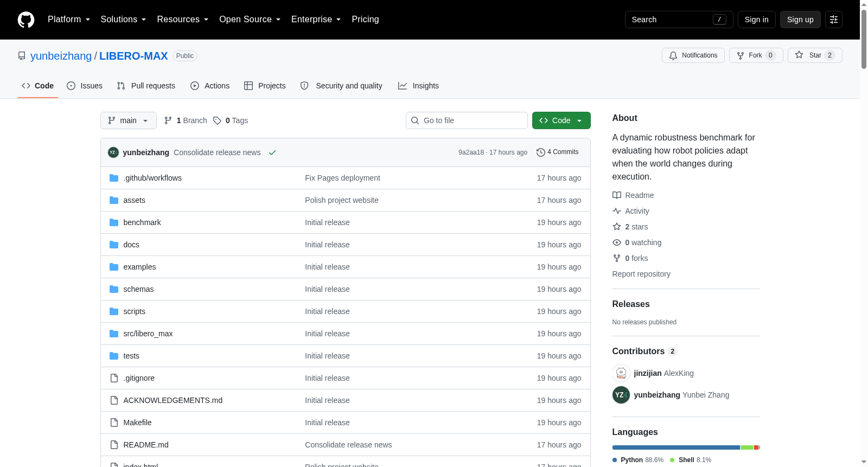Click the examples folder icon
868x467 pixels.
click(114, 267)
